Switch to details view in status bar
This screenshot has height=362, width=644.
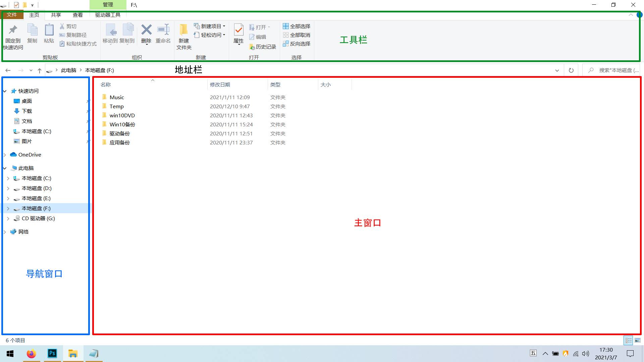(628, 340)
